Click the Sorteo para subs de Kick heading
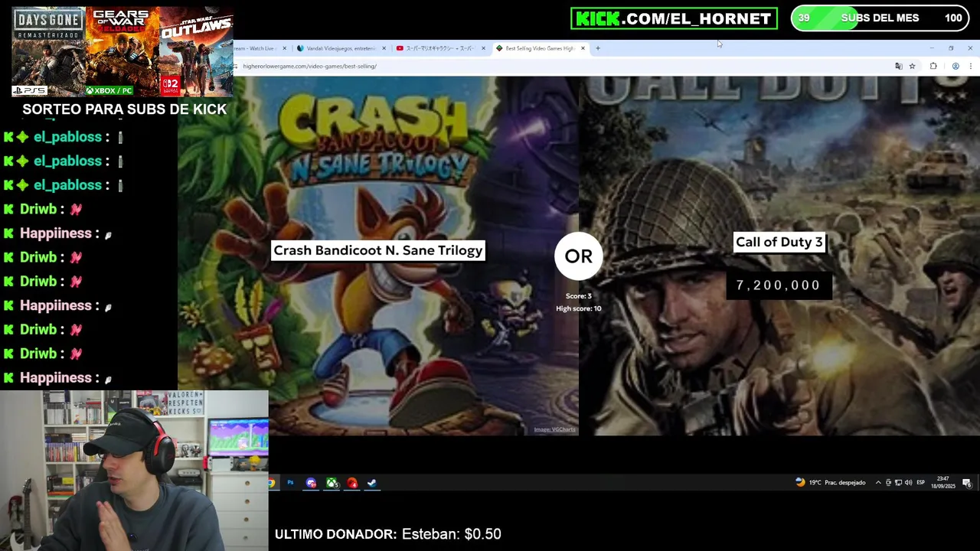The width and height of the screenshot is (980, 551). tap(124, 109)
